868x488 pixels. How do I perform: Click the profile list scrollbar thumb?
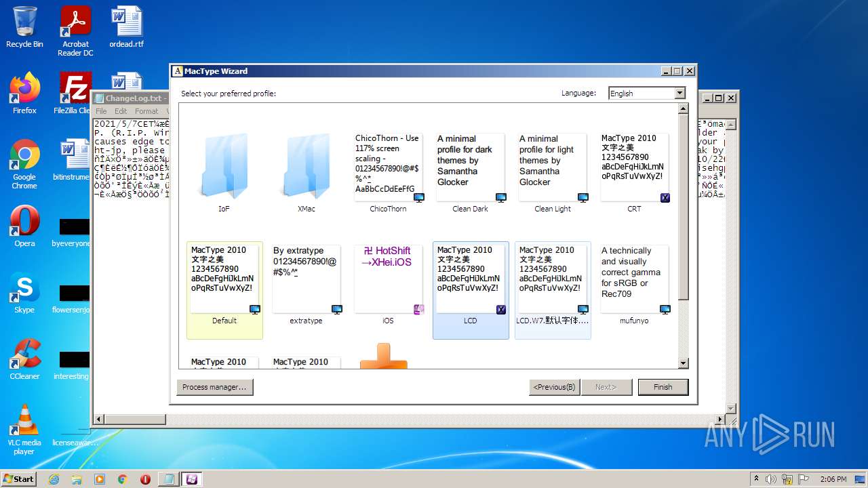point(684,207)
